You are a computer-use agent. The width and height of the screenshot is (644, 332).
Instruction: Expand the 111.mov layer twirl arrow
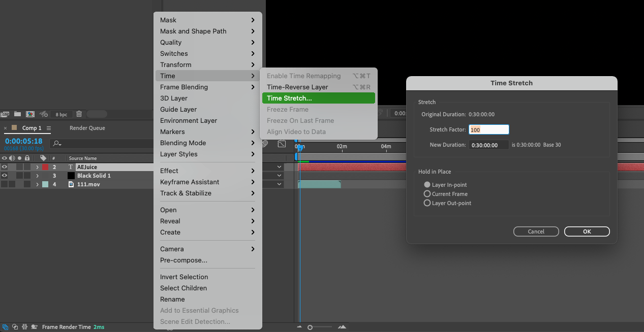pos(37,184)
